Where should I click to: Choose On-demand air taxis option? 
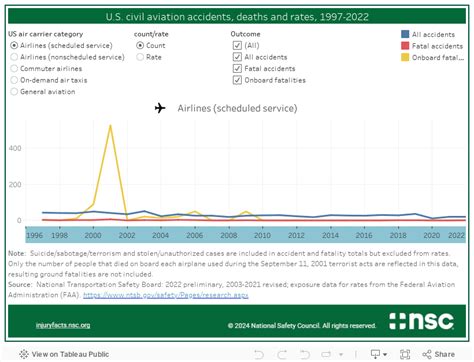[14, 80]
